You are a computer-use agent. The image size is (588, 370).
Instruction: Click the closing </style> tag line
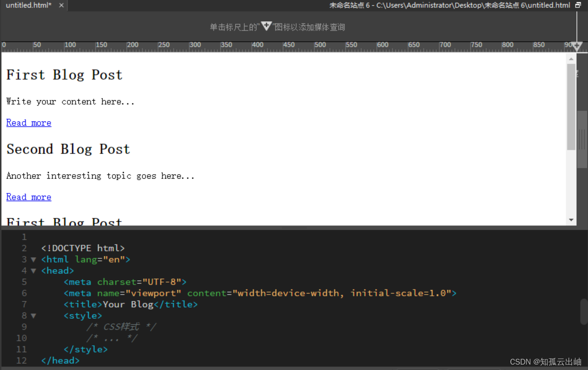click(85, 349)
